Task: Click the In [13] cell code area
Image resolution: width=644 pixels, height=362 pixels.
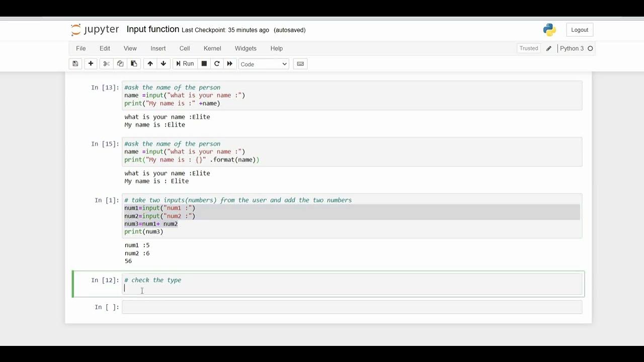Action: coord(352,96)
